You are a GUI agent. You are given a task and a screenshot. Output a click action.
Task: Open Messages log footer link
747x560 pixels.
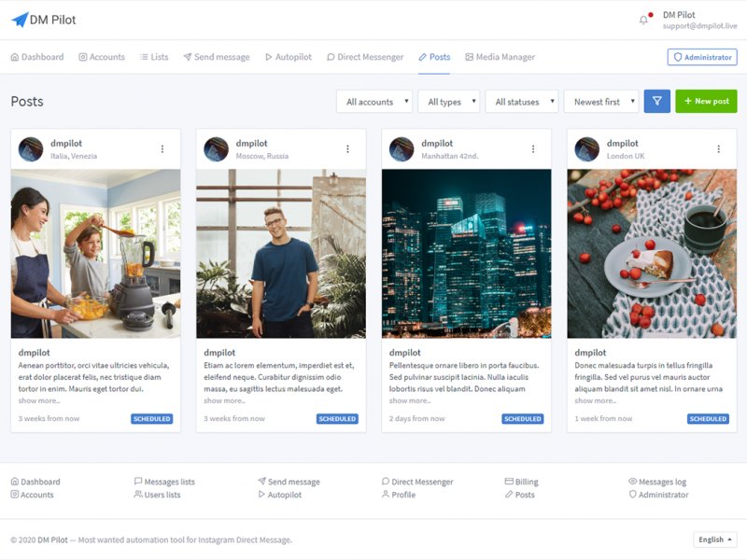pos(657,482)
